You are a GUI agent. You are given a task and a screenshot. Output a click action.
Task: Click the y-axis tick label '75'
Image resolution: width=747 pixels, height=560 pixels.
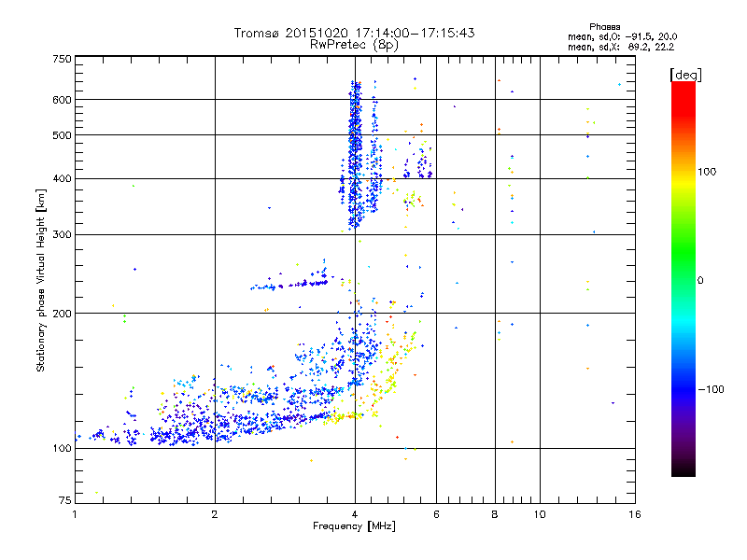tap(65, 500)
